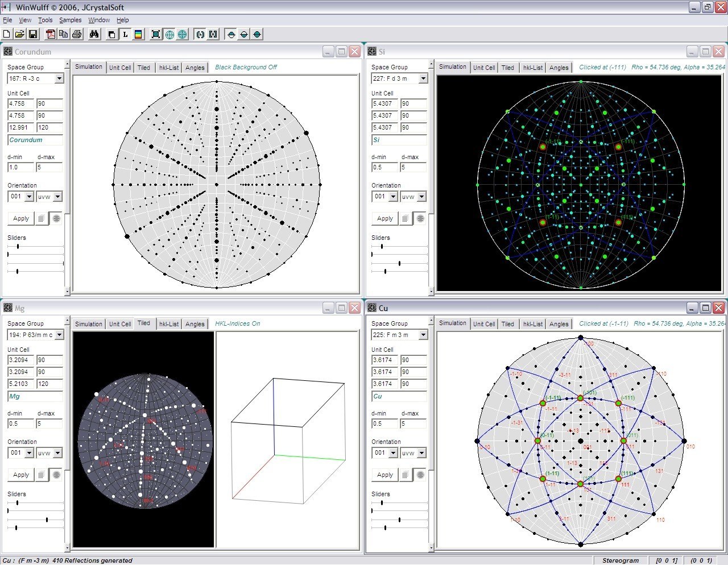Open the View menu

[x=26, y=20]
